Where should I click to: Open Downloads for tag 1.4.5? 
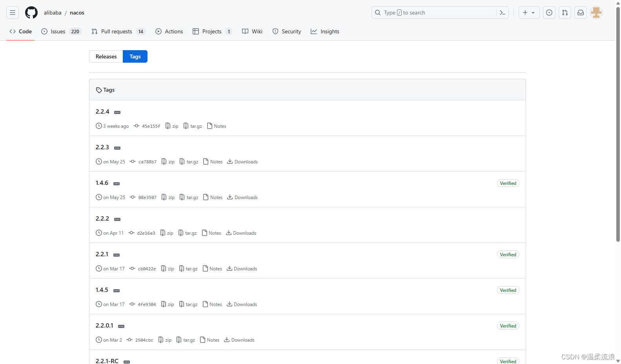point(242,304)
